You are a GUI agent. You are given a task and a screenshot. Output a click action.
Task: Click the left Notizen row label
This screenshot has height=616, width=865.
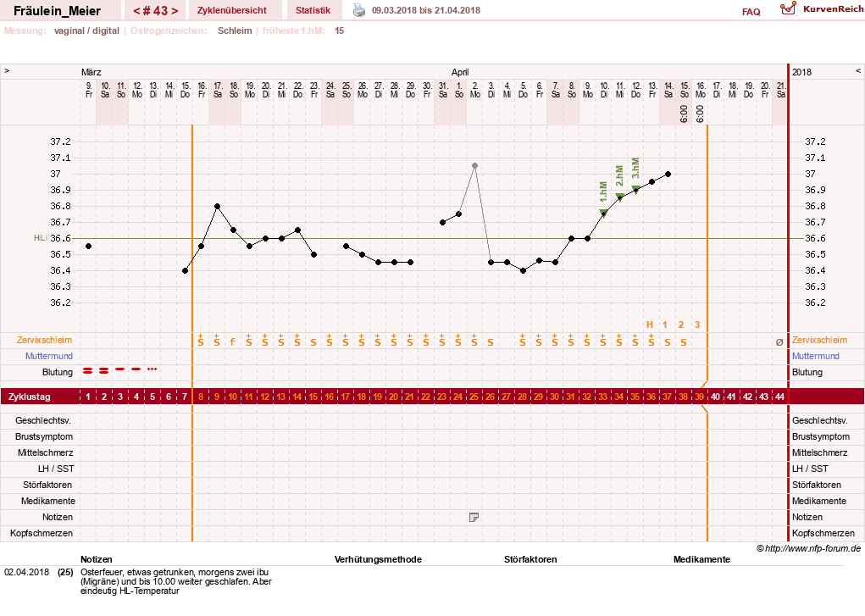click(x=58, y=517)
